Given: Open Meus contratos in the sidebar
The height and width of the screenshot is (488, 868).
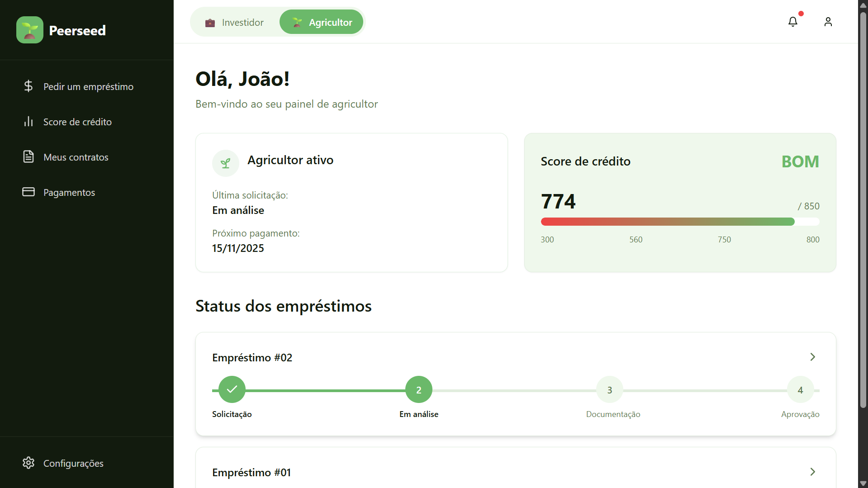Looking at the screenshot, I should (x=76, y=157).
